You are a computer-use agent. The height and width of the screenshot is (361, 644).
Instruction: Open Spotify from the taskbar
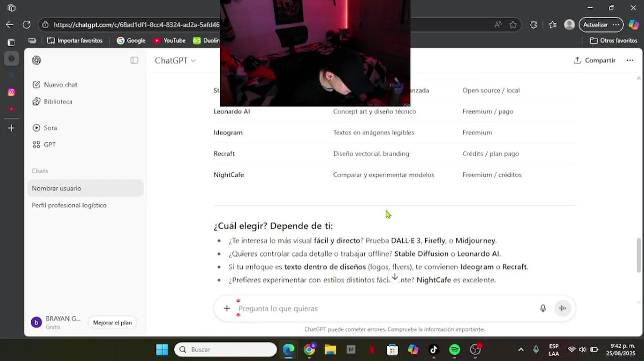click(x=455, y=349)
